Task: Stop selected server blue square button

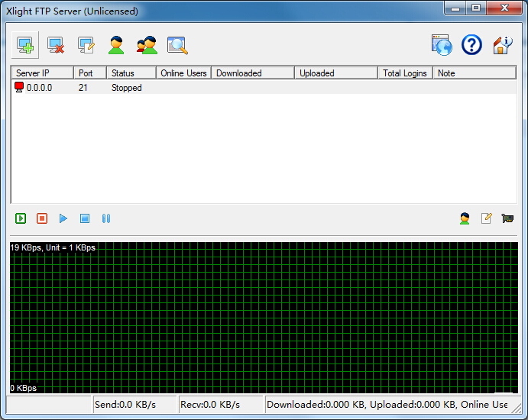Action: (85, 218)
